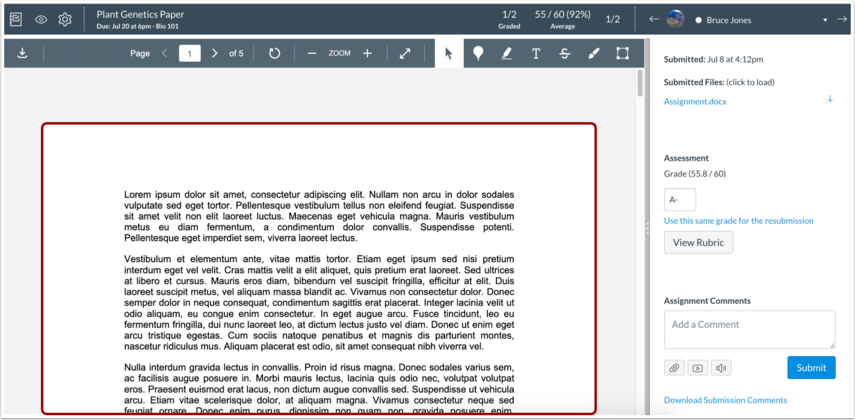Select the free text annotation tool
Viewport: 855px width, 420px height.
click(536, 53)
